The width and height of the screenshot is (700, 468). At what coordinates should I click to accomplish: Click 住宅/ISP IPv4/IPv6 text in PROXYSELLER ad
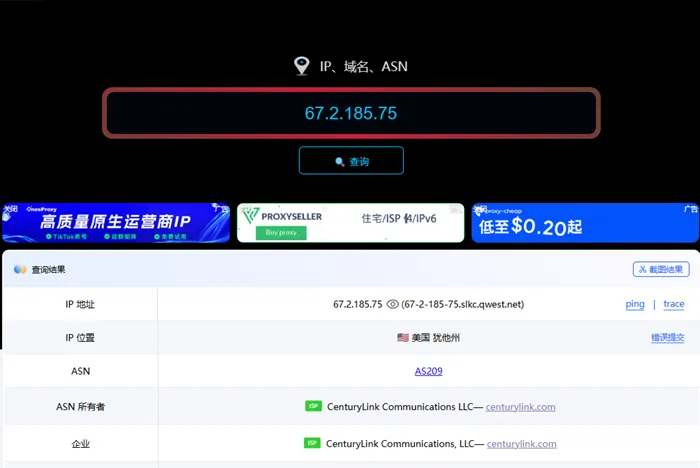tap(399, 218)
